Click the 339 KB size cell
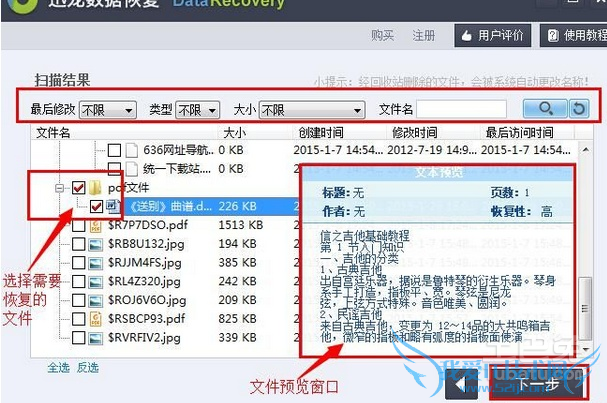Screen dimensions: 607x403 tap(237, 338)
